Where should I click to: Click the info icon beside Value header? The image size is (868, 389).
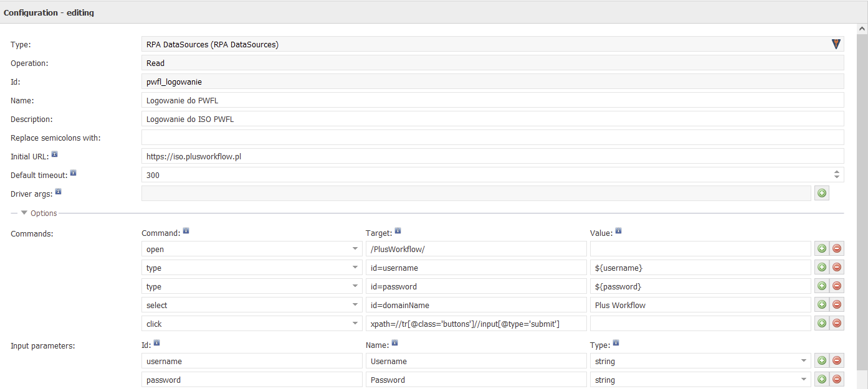point(618,231)
